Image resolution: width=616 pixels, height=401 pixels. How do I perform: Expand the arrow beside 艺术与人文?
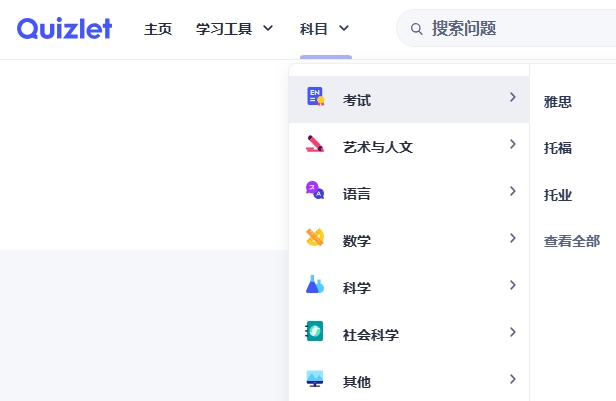tap(512, 145)
